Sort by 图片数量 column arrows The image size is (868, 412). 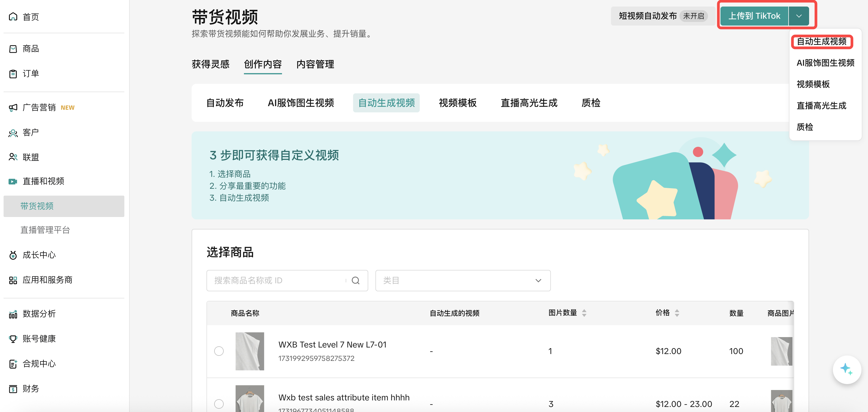(584, 313)
